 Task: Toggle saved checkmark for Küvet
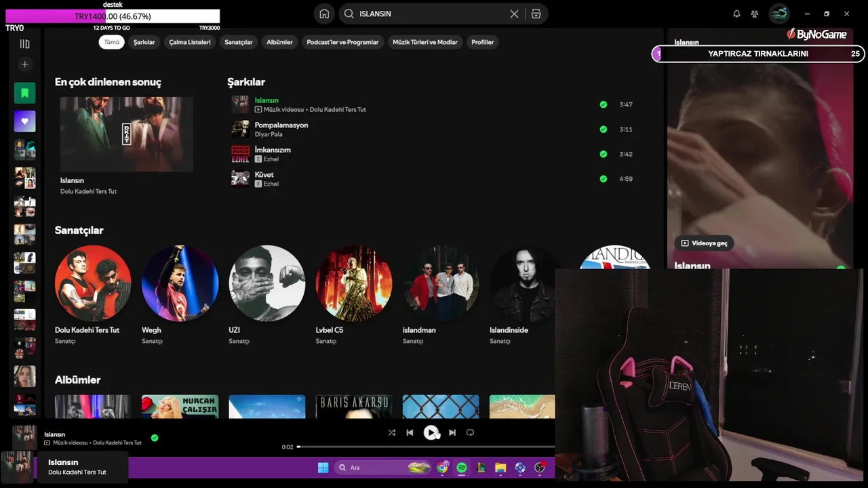click(x=604, y=179)
